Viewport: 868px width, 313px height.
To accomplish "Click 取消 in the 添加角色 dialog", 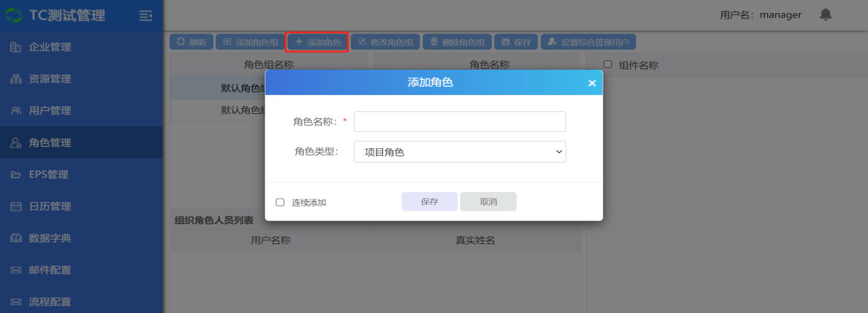I will coord(488,202).
